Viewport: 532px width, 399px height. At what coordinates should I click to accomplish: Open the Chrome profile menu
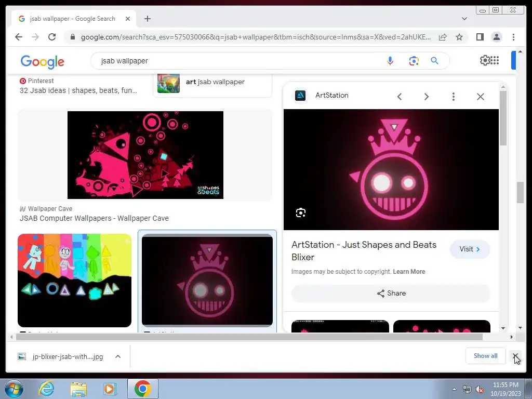point(497,37)
